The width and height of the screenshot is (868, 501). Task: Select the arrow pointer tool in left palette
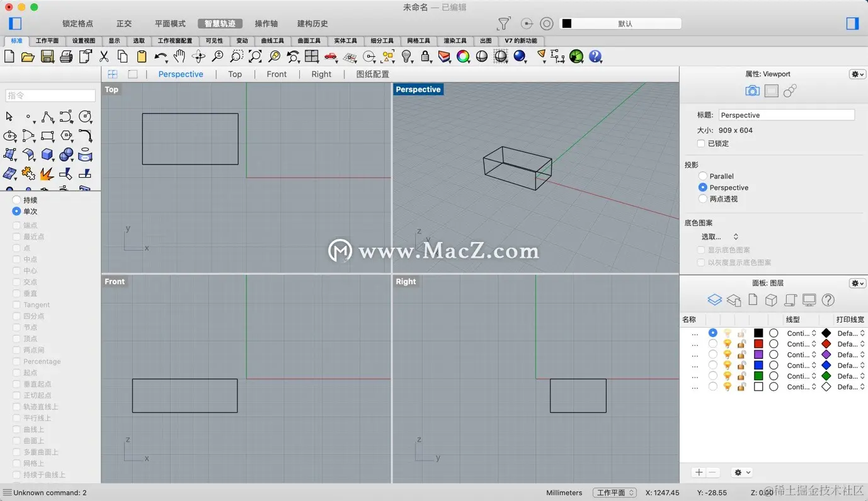click(9, 117)
